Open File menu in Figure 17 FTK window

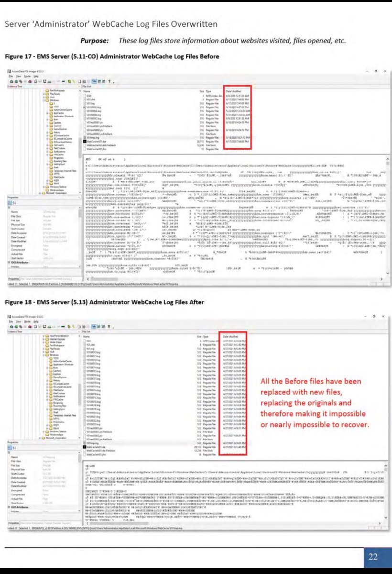click(11, 76)
